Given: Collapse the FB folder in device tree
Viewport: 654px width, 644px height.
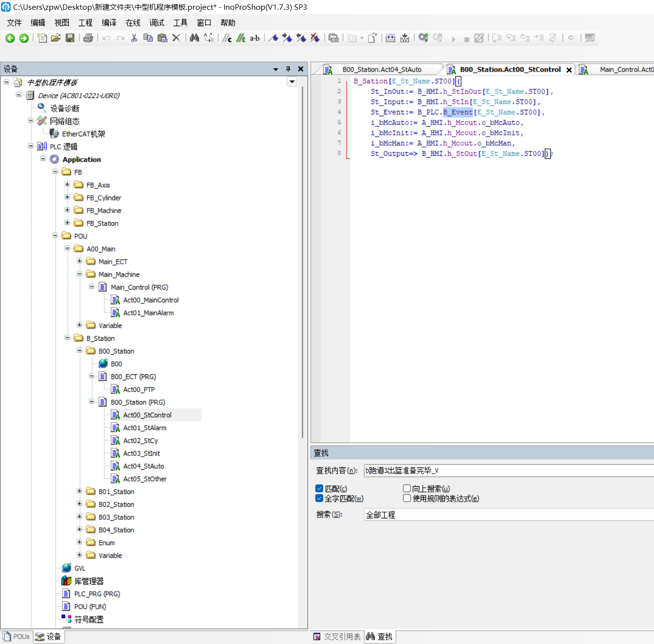Looking at the screenshot, I should 55,171.
